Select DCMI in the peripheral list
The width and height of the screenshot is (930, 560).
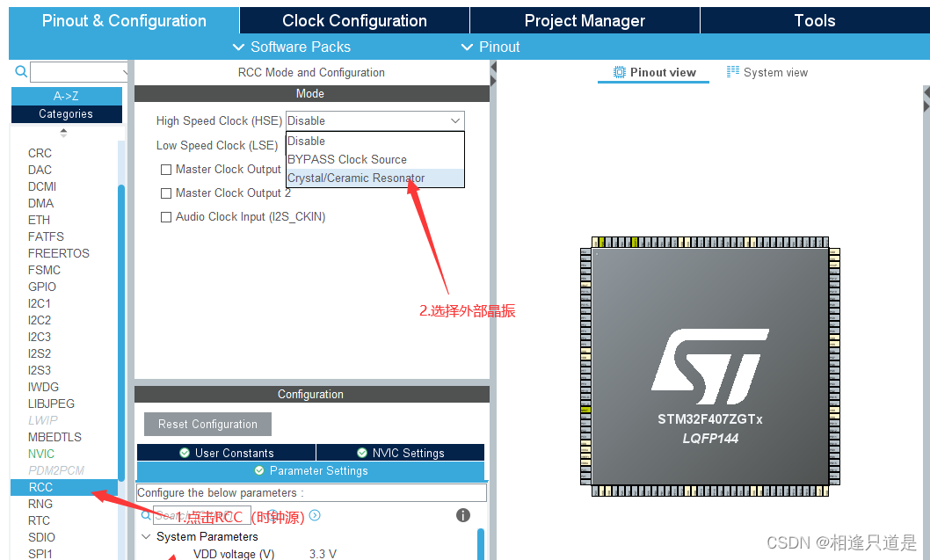[x=42, y=186]
